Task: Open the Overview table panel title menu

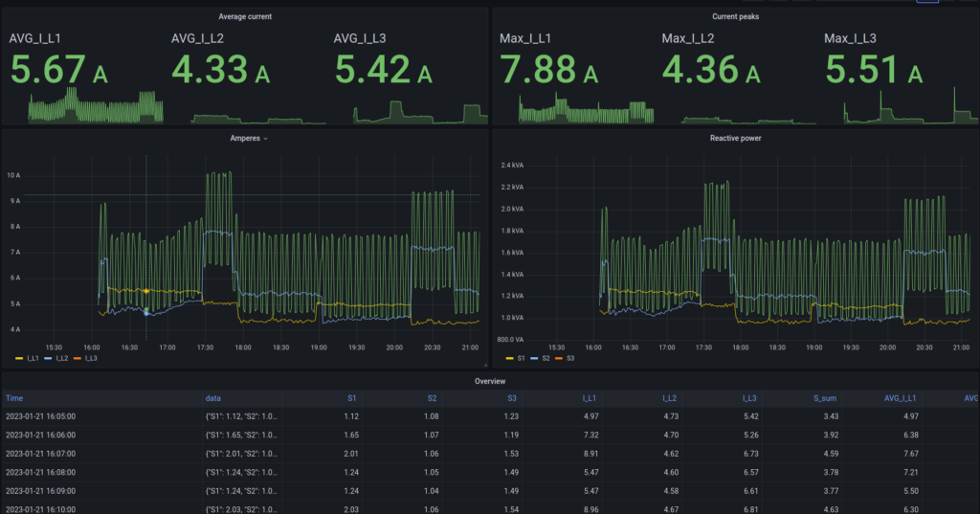Action: [x=490, y=381]
